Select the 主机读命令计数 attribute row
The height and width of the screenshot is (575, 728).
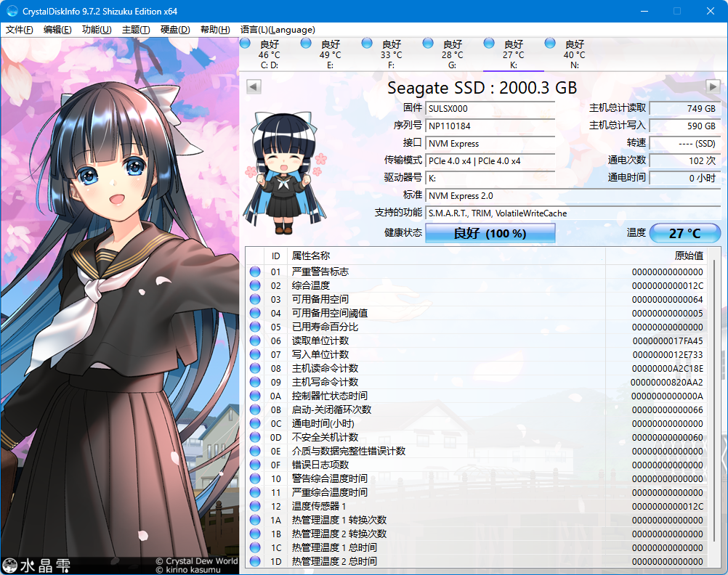click(x=477, y=369)
